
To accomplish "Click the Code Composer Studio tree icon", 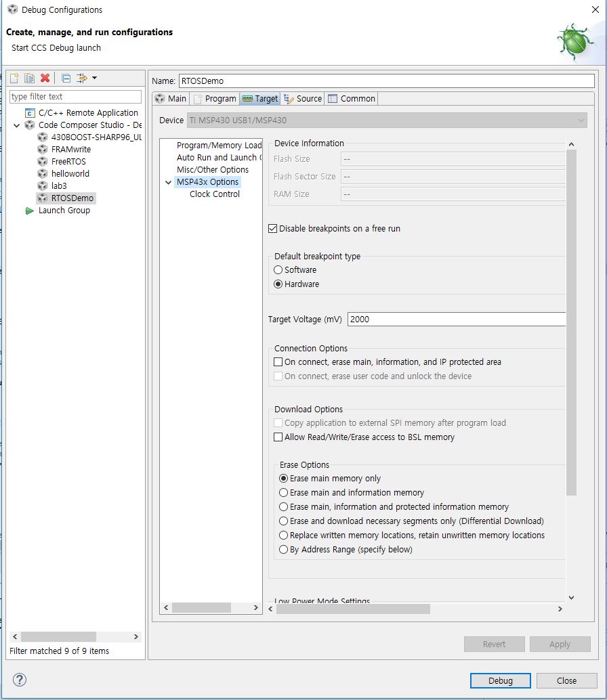I will click(30, 125).
